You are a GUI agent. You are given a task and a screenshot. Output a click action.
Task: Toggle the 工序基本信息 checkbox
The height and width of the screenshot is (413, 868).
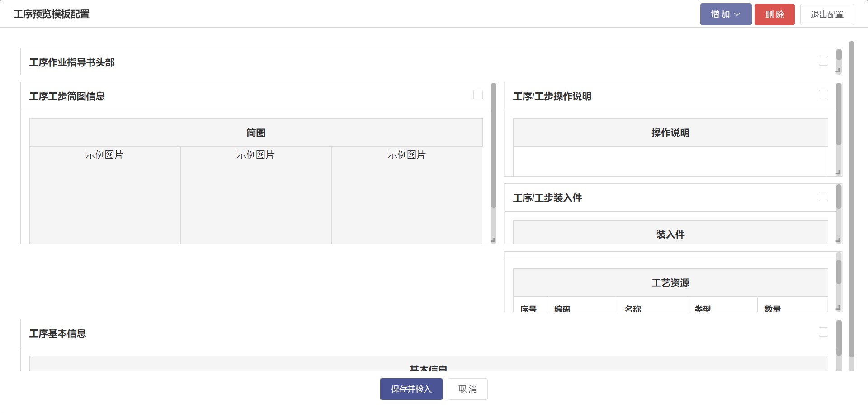click(x=823, y=332)
